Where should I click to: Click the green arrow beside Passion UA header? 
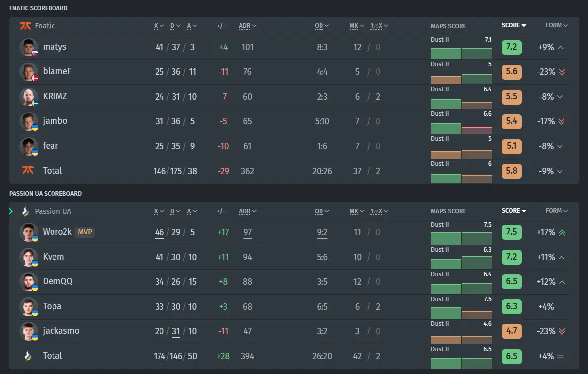(11, 211)
